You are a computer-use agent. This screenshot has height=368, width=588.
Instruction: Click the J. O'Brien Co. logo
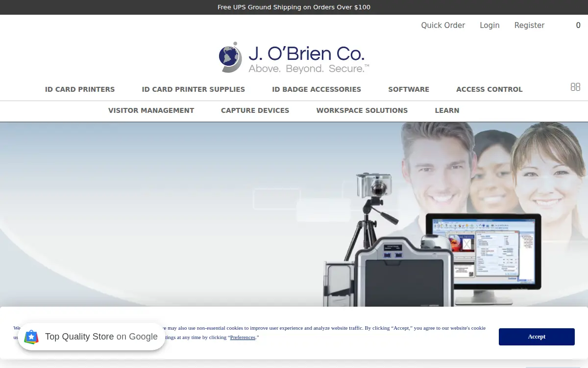tap(294, 57)
